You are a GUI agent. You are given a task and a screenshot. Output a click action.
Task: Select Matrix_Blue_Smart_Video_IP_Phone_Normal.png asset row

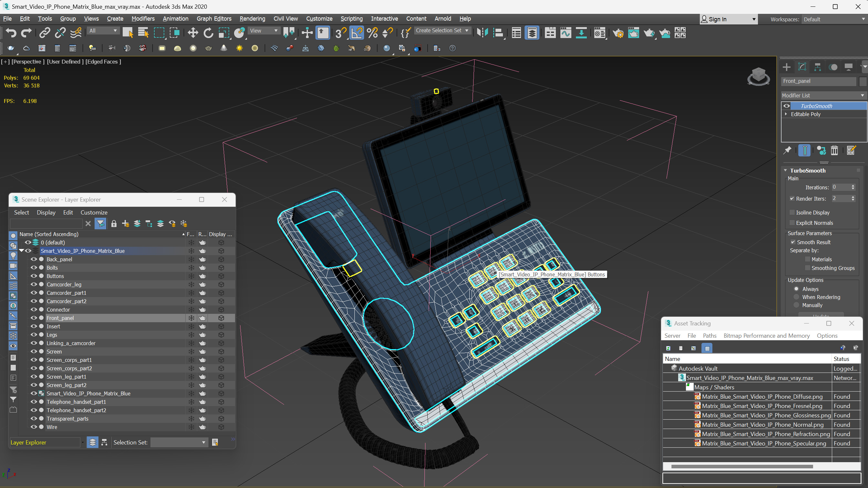(x=762, y=425)
